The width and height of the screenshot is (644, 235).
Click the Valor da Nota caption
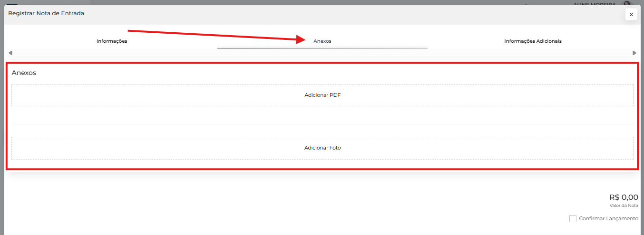click(624, 206)
